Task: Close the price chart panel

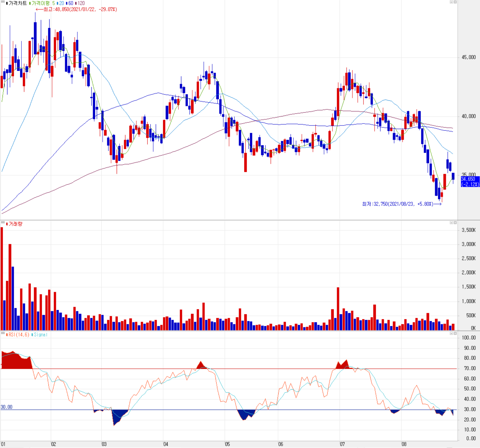Action: coord(455,2)
